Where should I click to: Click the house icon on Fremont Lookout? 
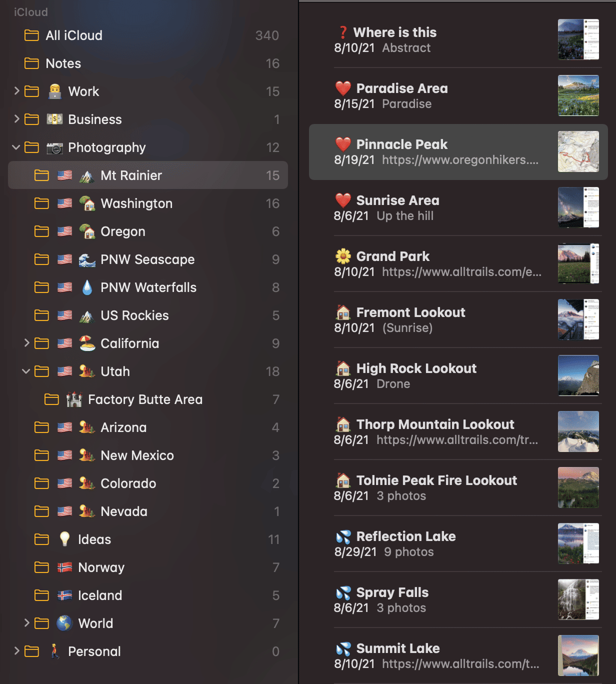pyautogui.click(x=343, y=312)
